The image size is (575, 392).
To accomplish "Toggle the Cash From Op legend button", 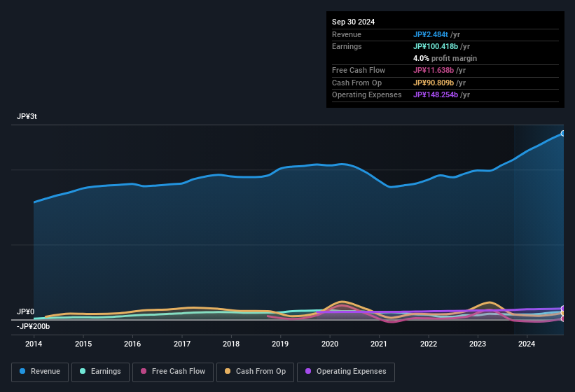I will tap(254, 372).
